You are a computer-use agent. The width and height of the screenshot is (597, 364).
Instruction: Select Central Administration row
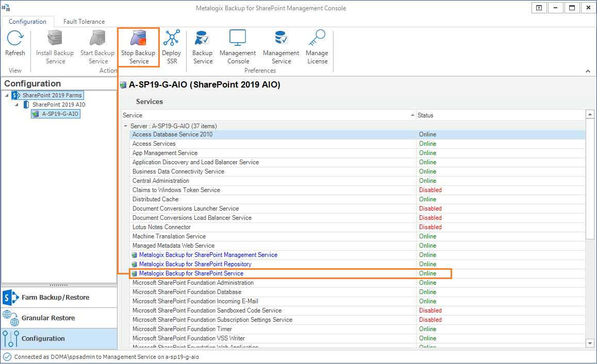click(357, 181)
